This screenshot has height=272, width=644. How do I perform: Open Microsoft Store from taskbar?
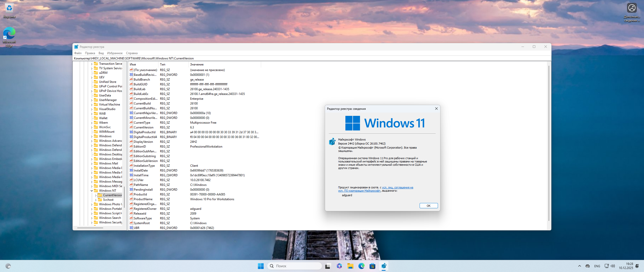click(x=372, y=266)
